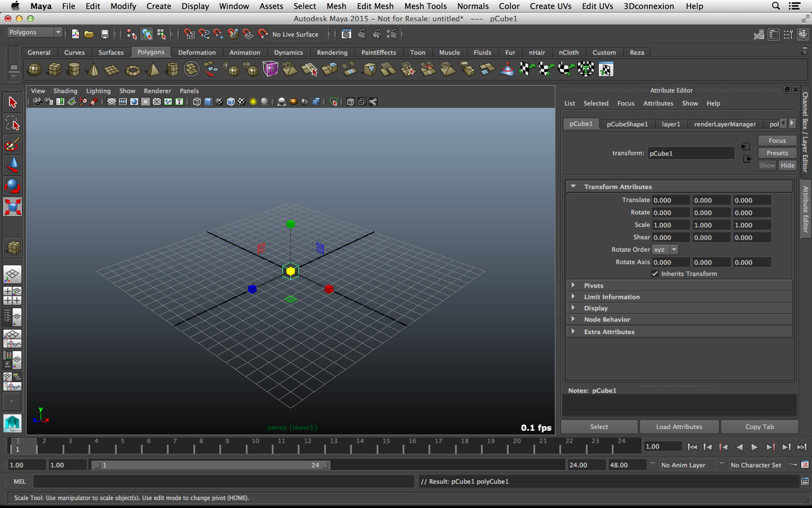The image size is (812, 508).
Task: Create a polygon torus from the shelf
Action: tap(132, 69)
